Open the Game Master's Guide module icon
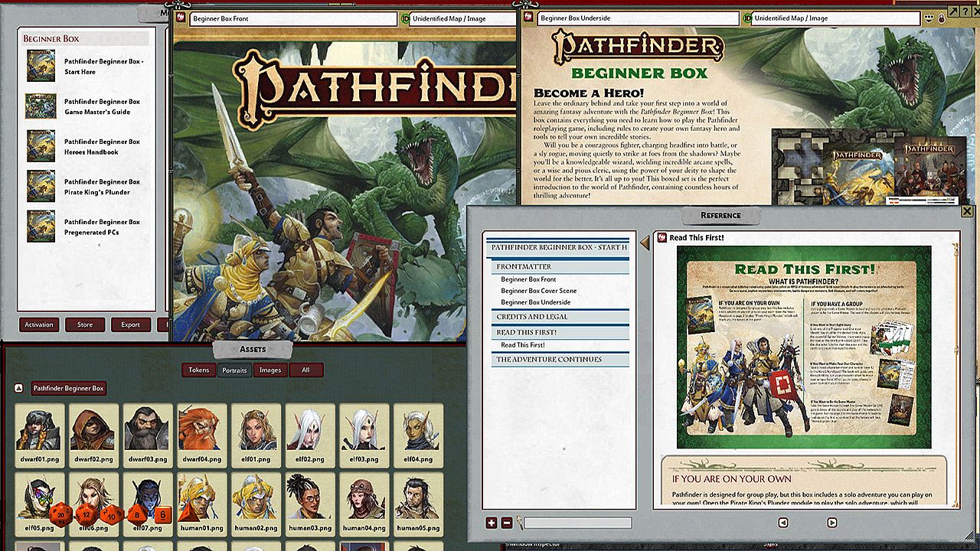 (41, 106)
